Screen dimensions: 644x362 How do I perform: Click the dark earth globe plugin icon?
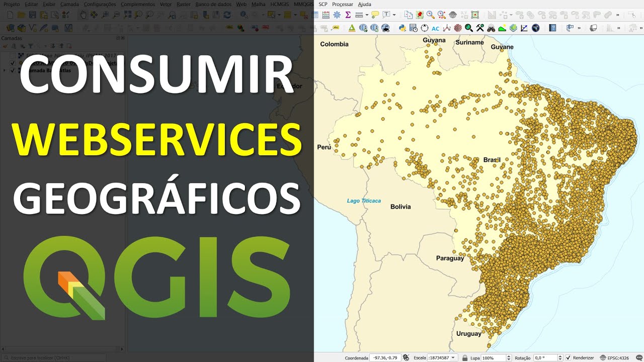(535, 28)
